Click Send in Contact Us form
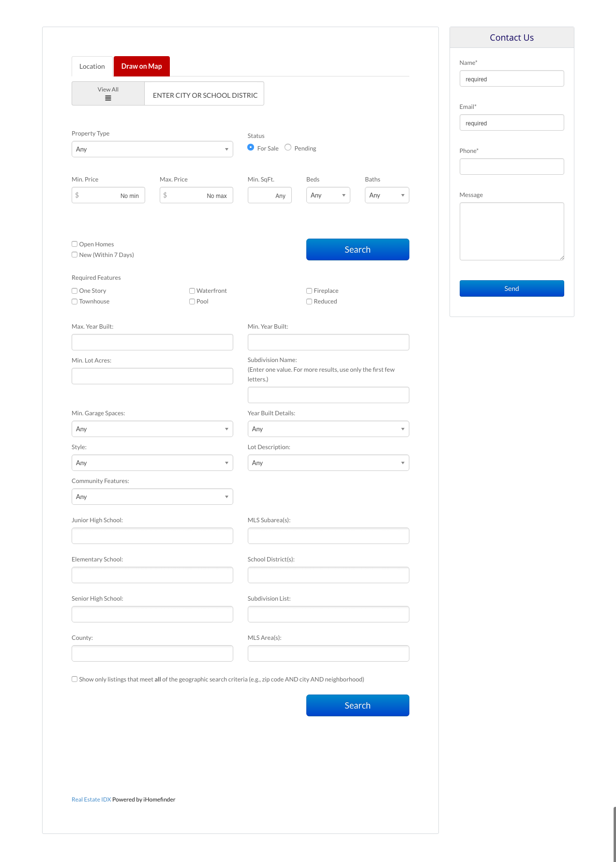The width and height of the screenshot is (616, 862). pyautogui.click(x=511, y=288)
